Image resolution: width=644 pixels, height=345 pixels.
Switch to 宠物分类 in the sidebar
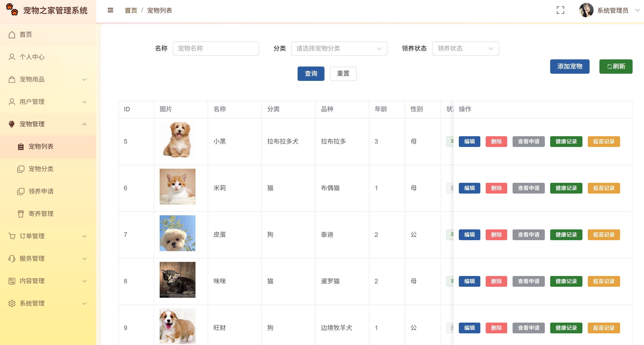pos(41,169)
